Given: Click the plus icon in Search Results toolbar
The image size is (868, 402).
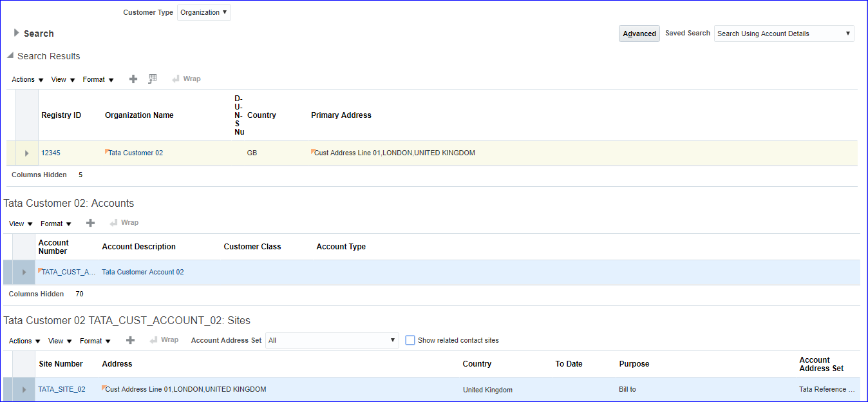Looking at the screenshot, I should tap(133, 79).
